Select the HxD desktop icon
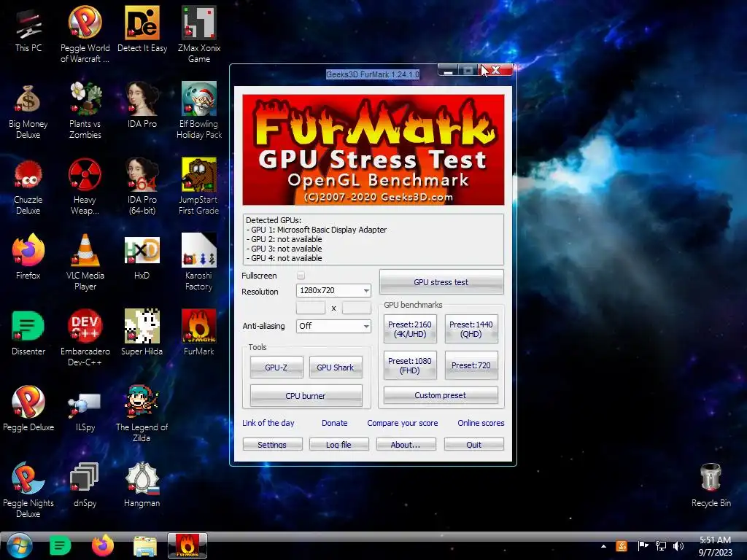Image resolution: width=747 pixels, height=560 pixels. click(x=142, y=257)
